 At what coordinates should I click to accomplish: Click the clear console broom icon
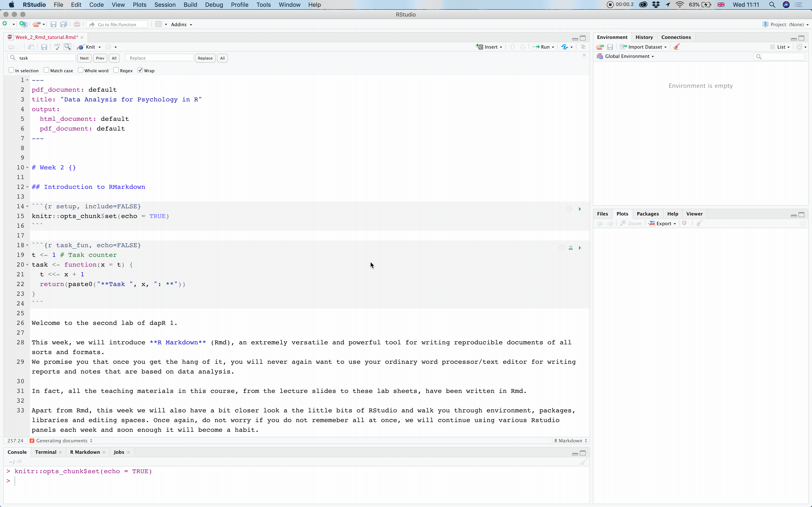(x=583, y=462)
